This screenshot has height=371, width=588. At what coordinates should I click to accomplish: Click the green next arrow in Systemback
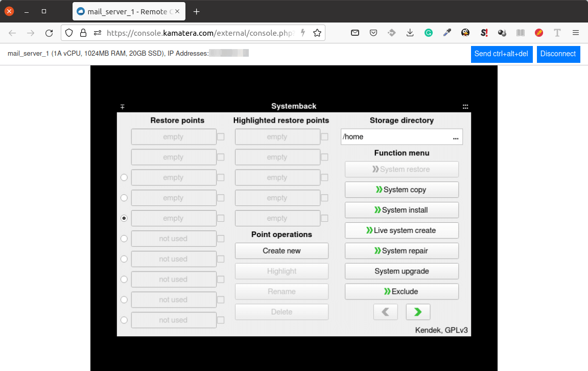pos(418,312)
